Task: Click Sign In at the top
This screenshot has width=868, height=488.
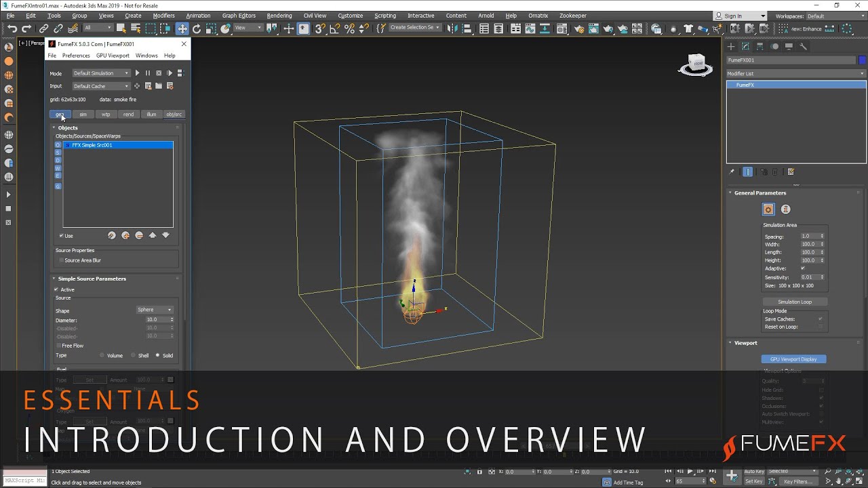Action: point(733,16)
